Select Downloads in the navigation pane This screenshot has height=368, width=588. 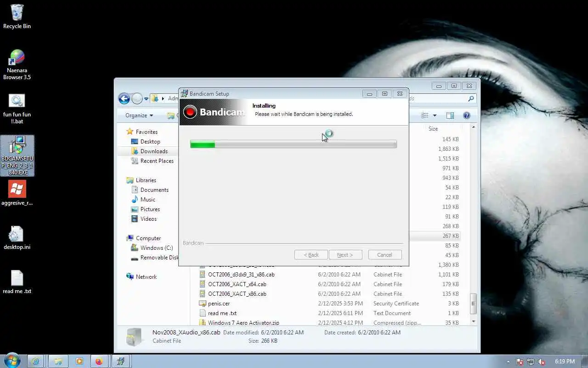pos(149,151)
